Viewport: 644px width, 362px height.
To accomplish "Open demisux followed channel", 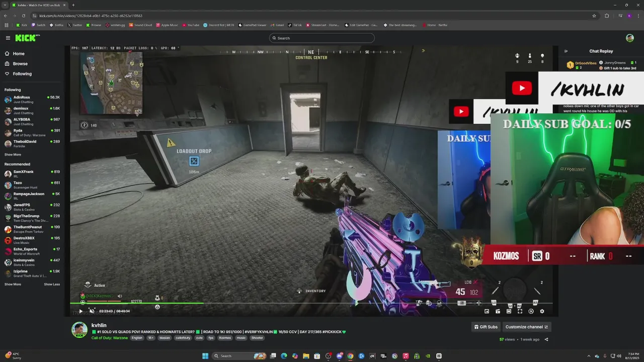I will tap(32, 110).
